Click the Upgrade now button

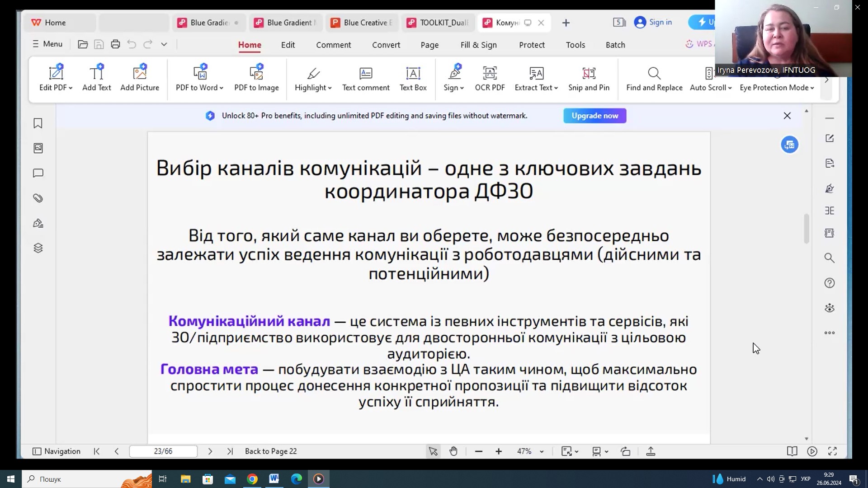pyautogui.click(x=594, y=116)
